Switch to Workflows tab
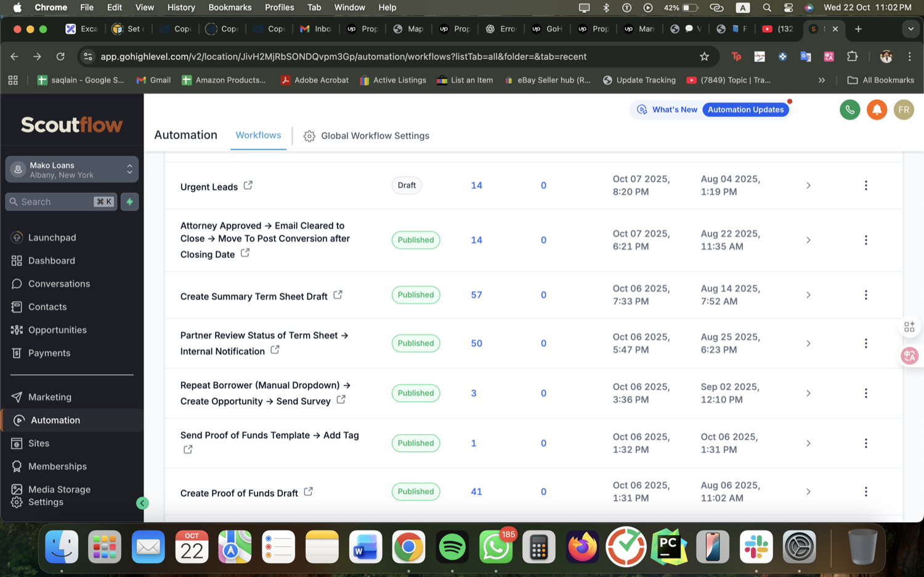Image resolution: width=924 pixels, height=577 pixels. pyautogui.click(x=258, y=135)
